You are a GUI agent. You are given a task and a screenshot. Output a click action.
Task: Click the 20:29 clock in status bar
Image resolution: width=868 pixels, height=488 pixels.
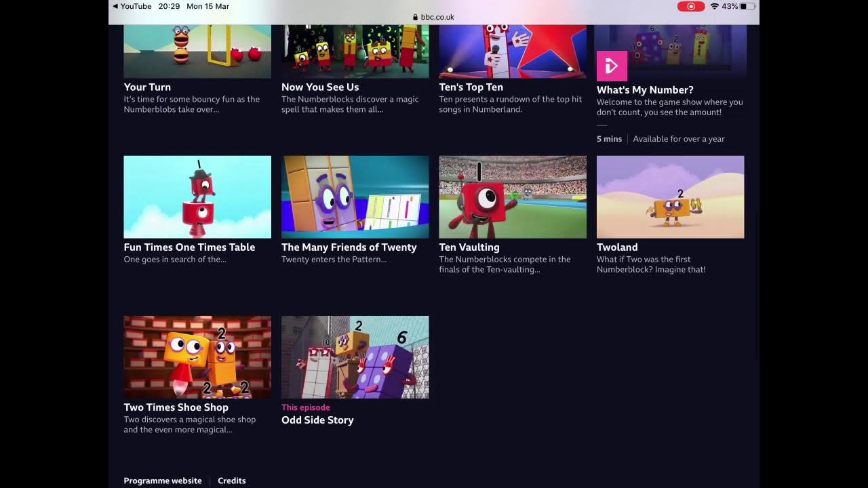[169, 6]
